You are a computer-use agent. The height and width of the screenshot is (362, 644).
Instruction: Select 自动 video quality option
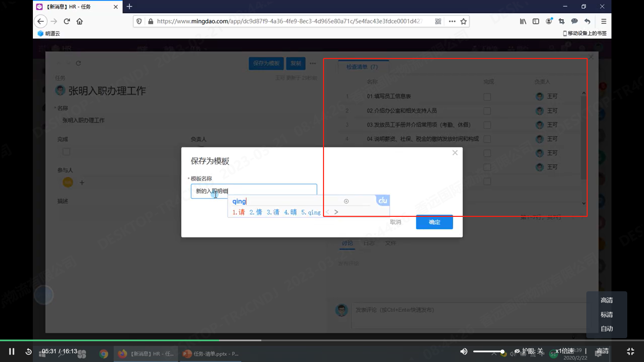pos(606,328)
